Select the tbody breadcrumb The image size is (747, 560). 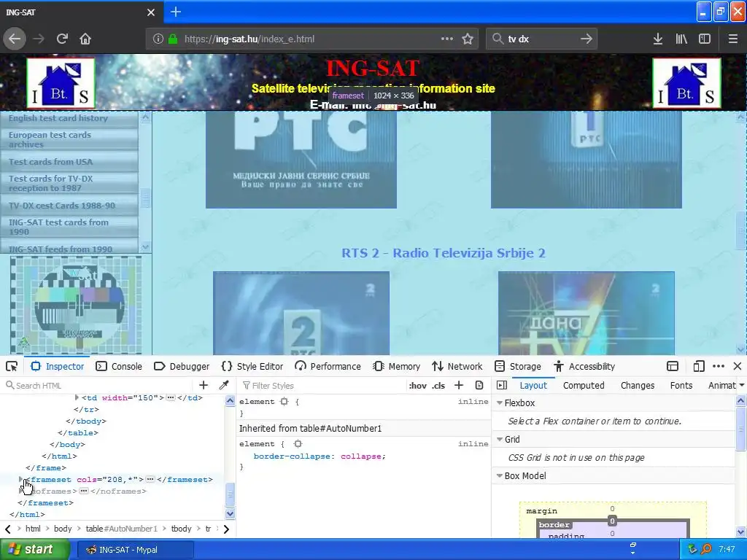click(181, 529)
